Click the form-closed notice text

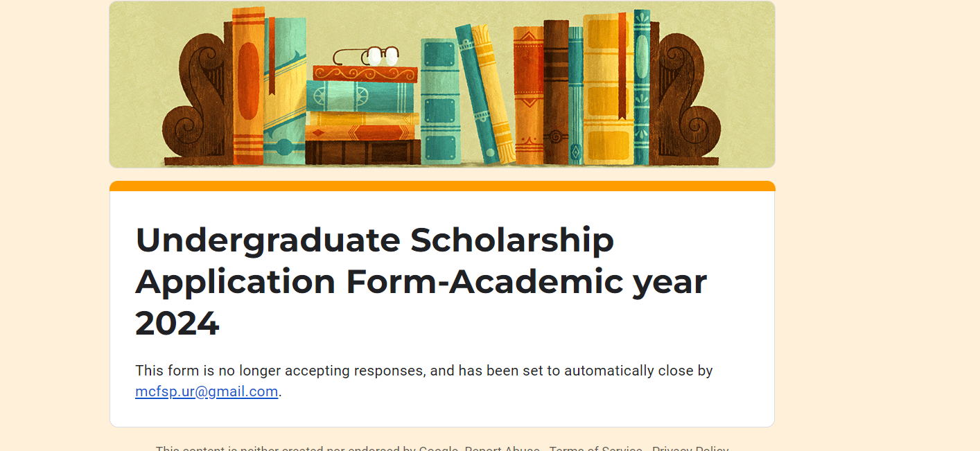(x=424, y=381)
